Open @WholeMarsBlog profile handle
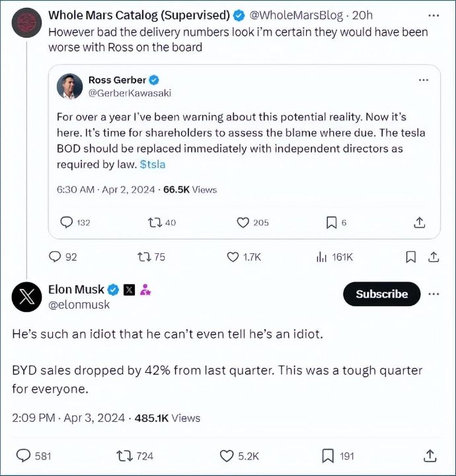The image size is (456, 476). (296, 15)
